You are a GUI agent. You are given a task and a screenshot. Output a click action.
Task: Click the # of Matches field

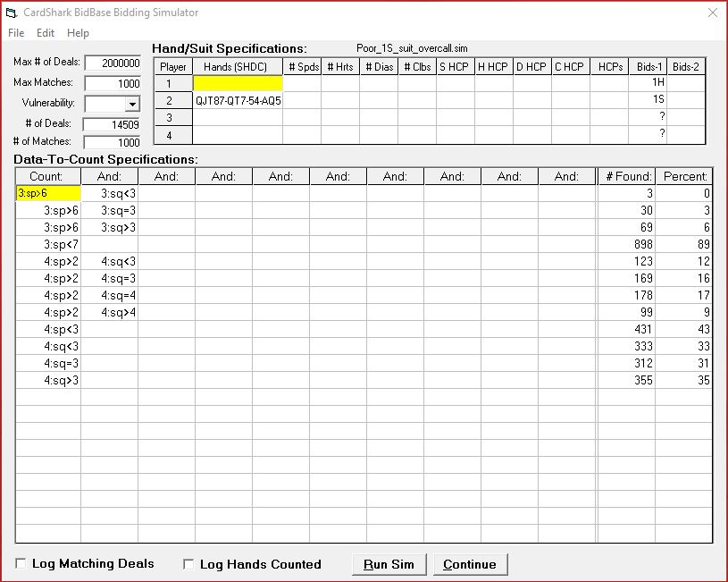[113, 142]
